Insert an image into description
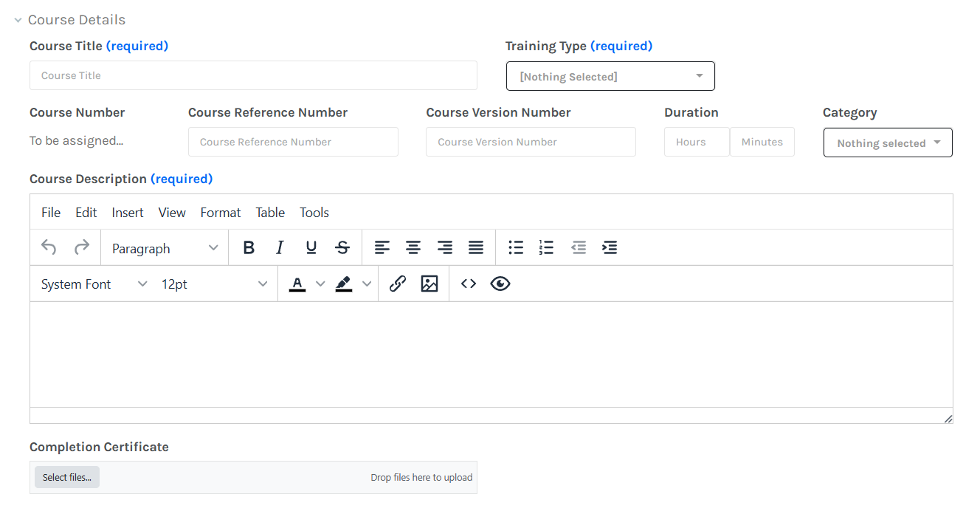 click(x=429, y=284)
